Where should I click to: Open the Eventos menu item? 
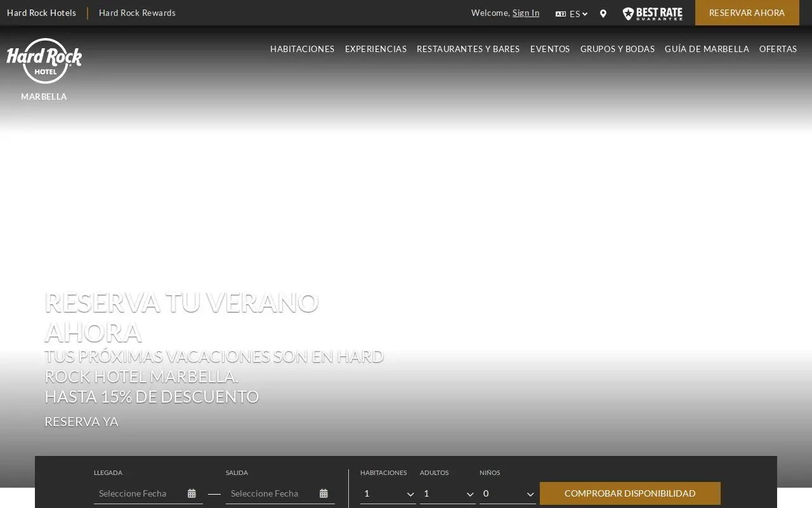coord(550,49)
